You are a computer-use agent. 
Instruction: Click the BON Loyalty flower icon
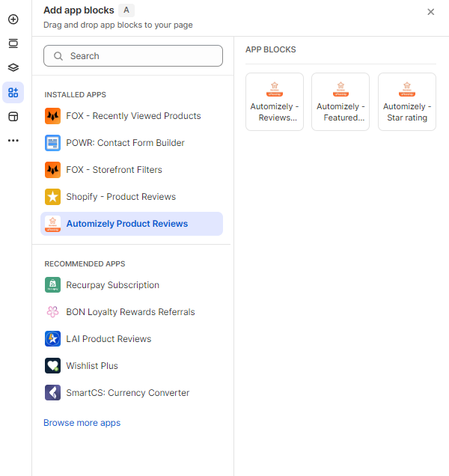[x=52, y=312]
